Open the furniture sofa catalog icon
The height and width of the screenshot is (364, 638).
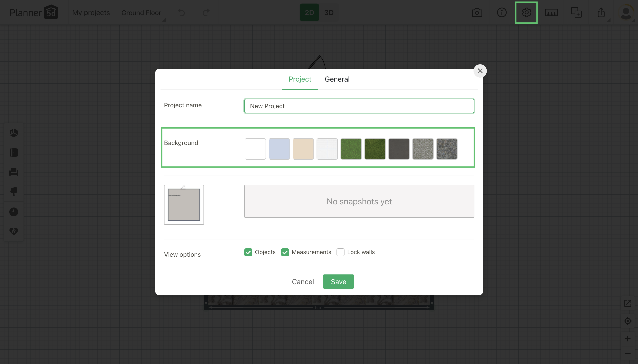(x=14, y=172)
